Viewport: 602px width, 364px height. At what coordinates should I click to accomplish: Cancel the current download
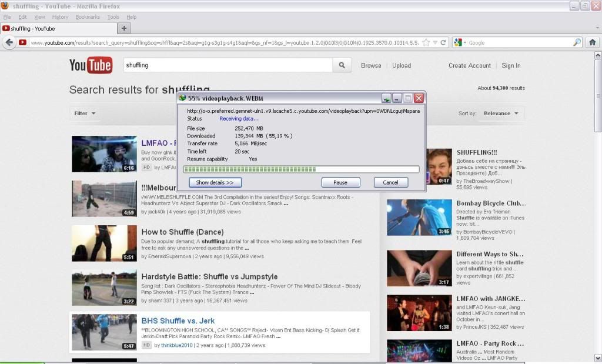[390, 182]
